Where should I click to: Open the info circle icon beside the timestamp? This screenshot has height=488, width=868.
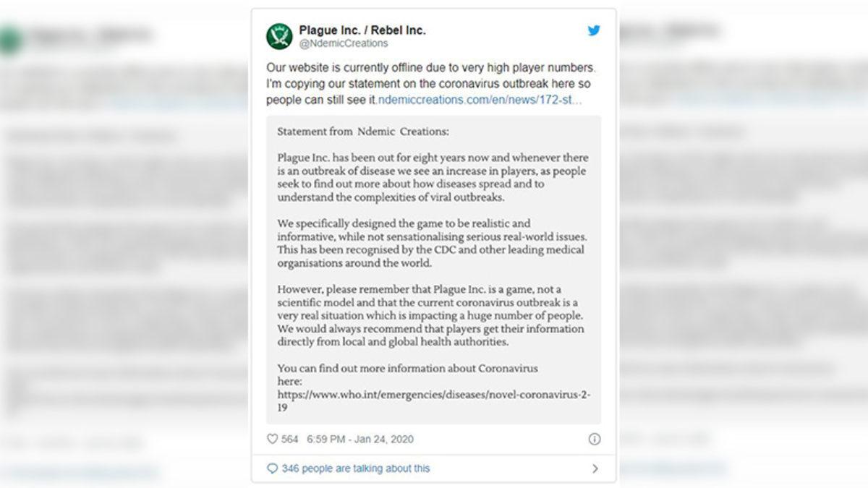coord(594,439)
